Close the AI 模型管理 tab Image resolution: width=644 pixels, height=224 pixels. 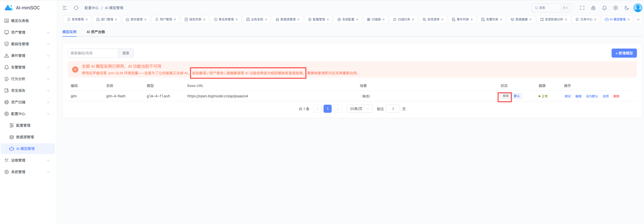click(x=629, y=19)
